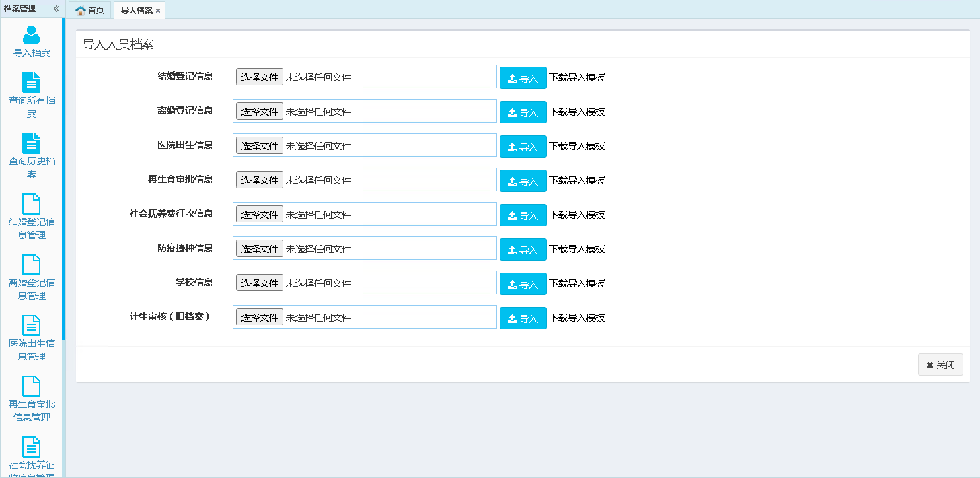
Task: Collapse the 档案管理 sidebar panel
Action: (x=56, y=9)
